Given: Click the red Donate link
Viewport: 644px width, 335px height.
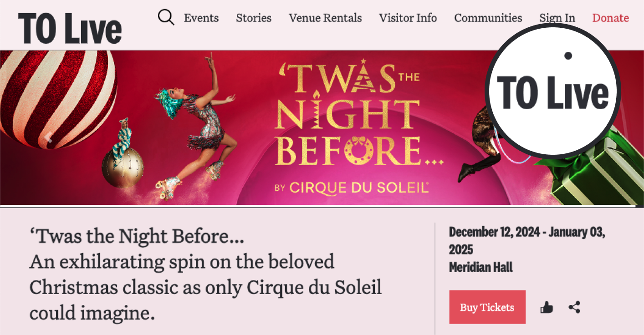Looking at the screenshot, I should [x=610, y=18].
